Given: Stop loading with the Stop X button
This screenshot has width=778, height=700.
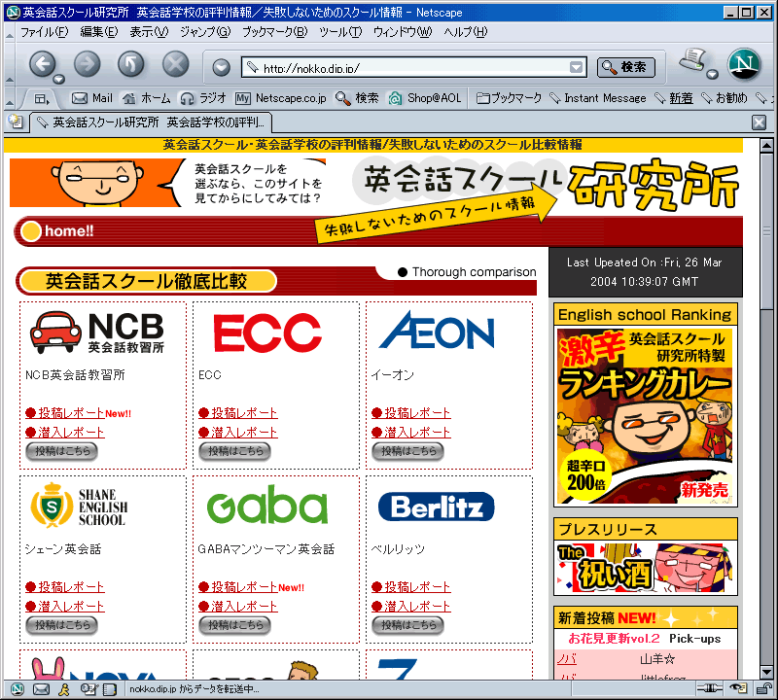Looking at the screenshot, I should point(176,64).
